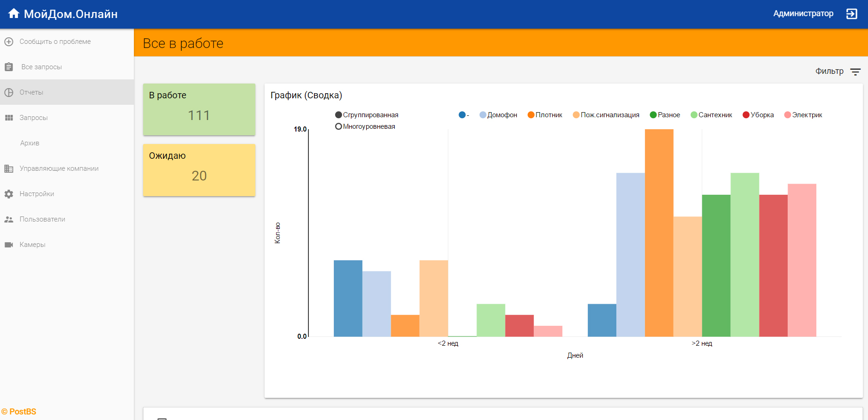
Task: Open Запросы section in sidebar
Action: 67,118
